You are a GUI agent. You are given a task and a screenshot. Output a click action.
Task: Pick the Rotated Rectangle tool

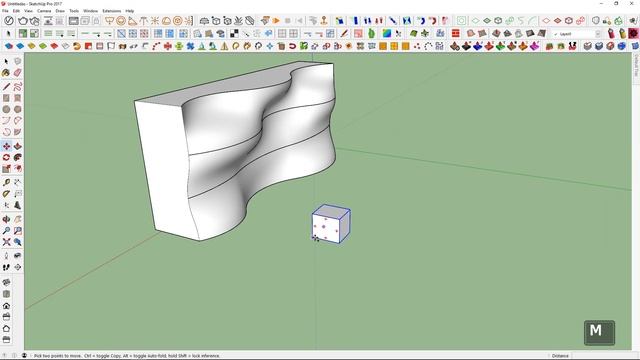[18, 98]
